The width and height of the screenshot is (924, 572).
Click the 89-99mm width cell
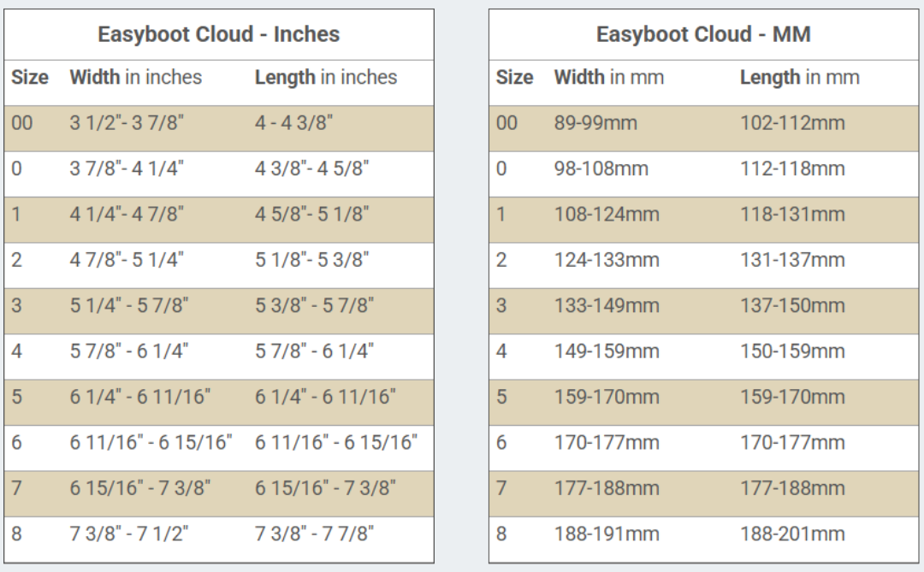point(595,123)
